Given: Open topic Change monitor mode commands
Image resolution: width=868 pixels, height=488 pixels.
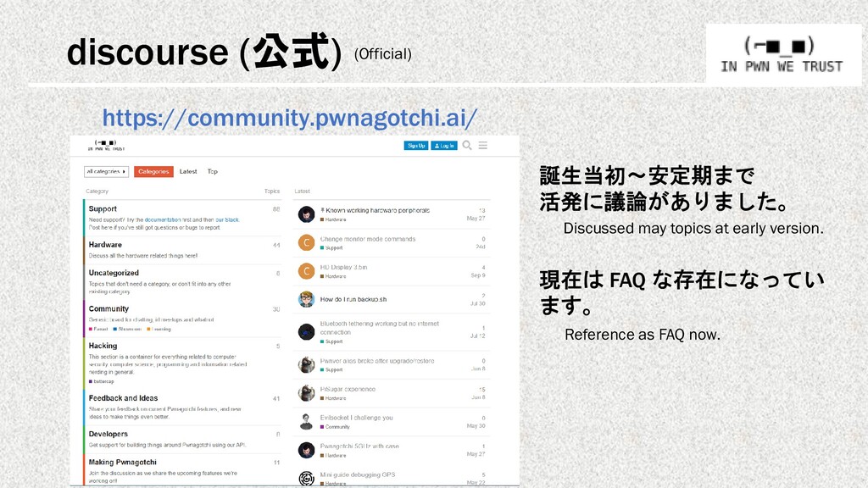Looking at the screenshot, I should point(368,239).
